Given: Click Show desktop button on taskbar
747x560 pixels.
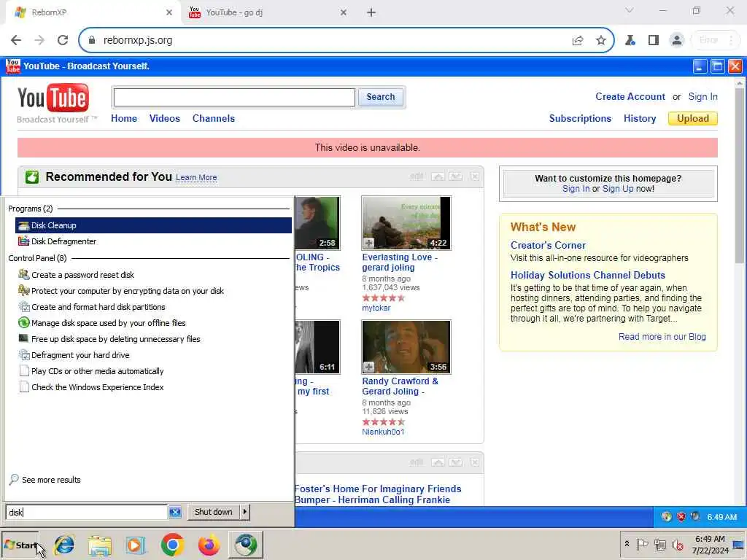Looking at the screenshot, I should 740,544.
